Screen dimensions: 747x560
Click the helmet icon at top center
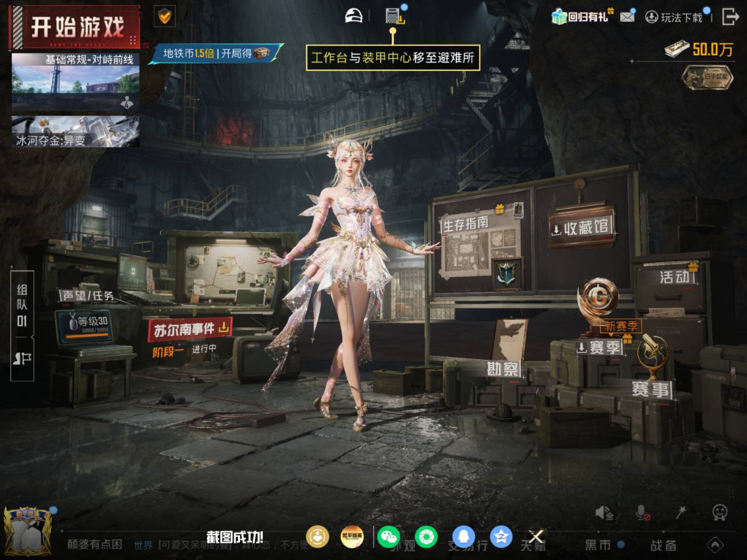point(354,16)
